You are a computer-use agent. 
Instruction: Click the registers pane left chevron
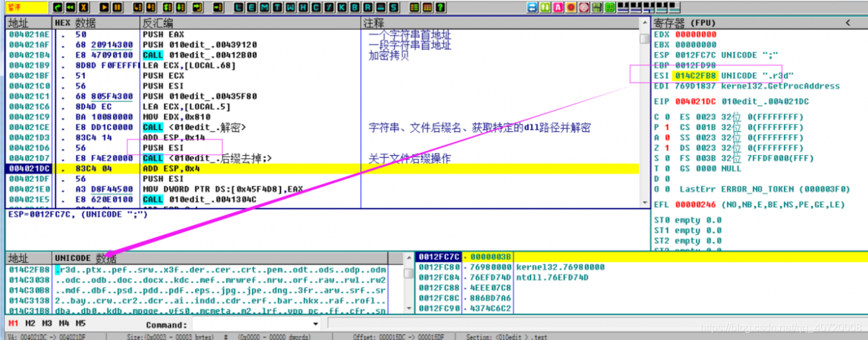pos(846,22)
